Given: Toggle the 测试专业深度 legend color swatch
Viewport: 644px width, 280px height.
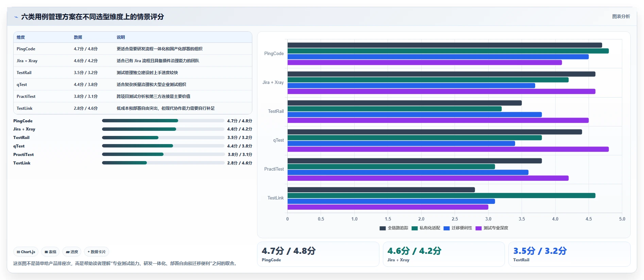Looking at the screenshot, I should coord(478,228).
